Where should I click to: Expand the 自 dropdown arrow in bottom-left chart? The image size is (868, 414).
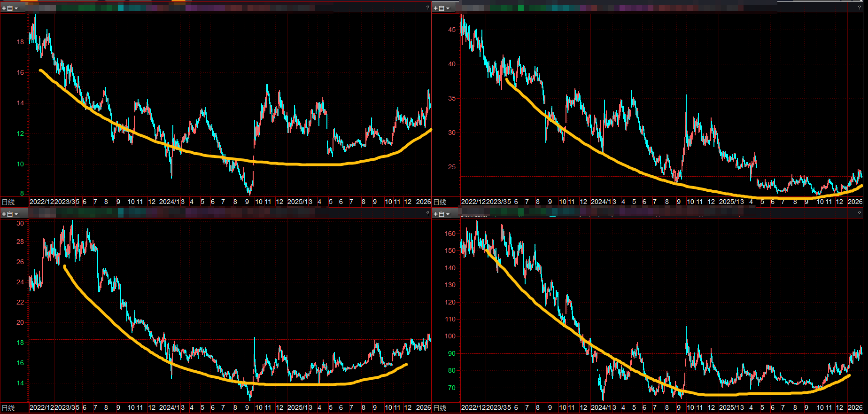pos(16,214)
